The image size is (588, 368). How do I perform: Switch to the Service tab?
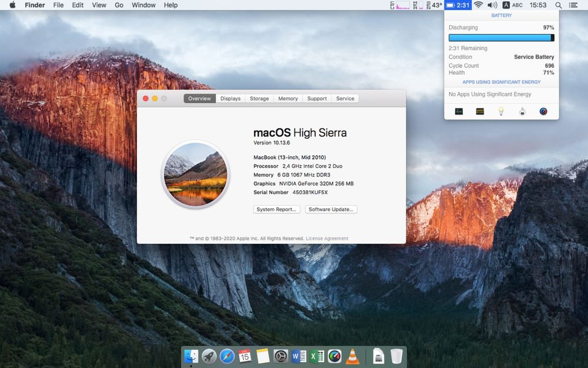coord(345,98)
